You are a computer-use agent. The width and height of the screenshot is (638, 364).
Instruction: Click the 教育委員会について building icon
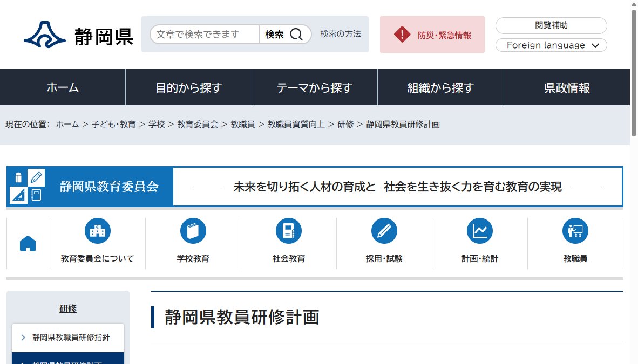(x=98, y=231)
